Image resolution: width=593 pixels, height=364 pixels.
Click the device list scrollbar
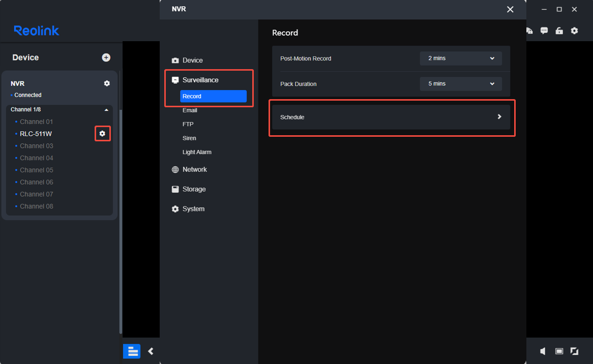[x=121, y=222]
